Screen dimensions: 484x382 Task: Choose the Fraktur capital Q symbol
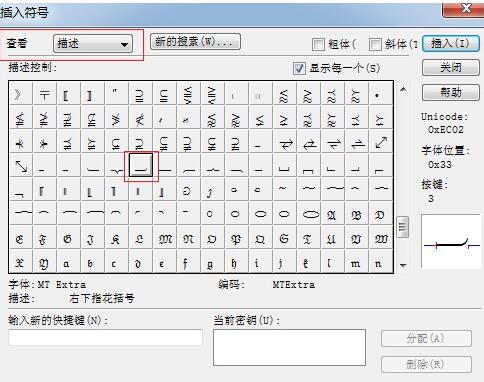point(260,238)
